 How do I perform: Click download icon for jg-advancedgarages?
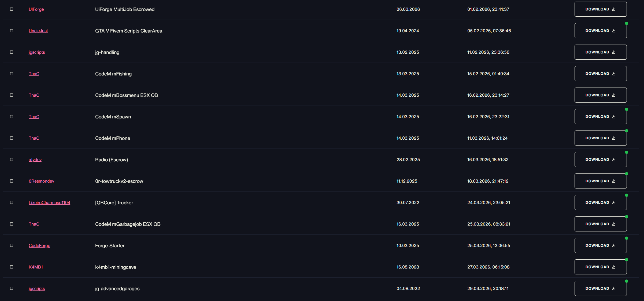tap(614, 288)
